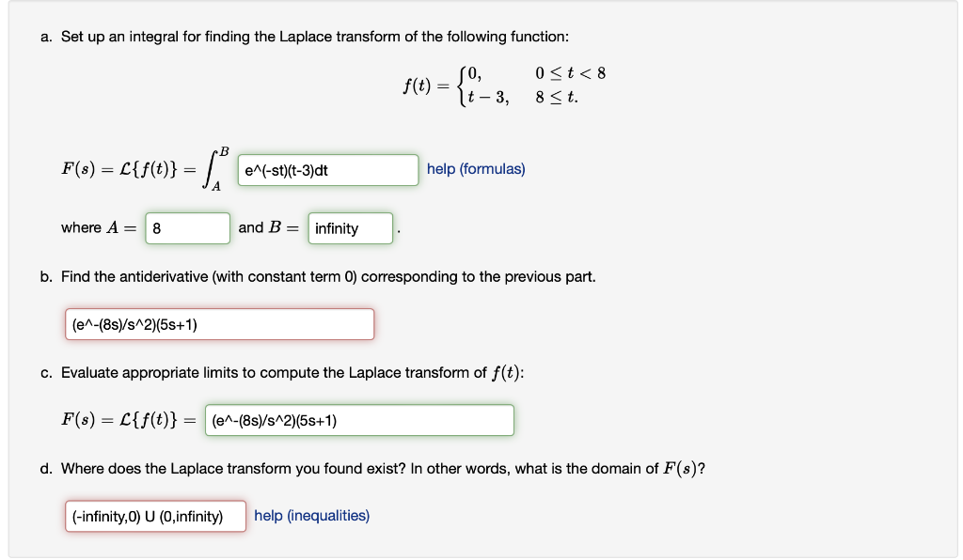This screenshot has width=963, height=560.
Task: Click the integrand answer box containing e^(-st)(t-3)dt
Action: (327, 170)
